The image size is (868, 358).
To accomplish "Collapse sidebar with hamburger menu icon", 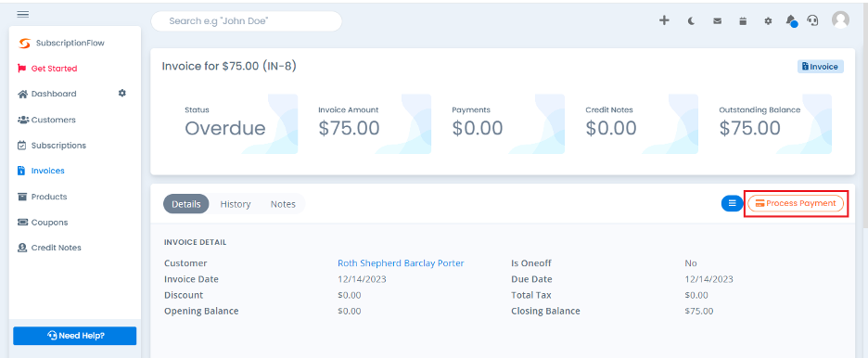I will click(23, 14).
